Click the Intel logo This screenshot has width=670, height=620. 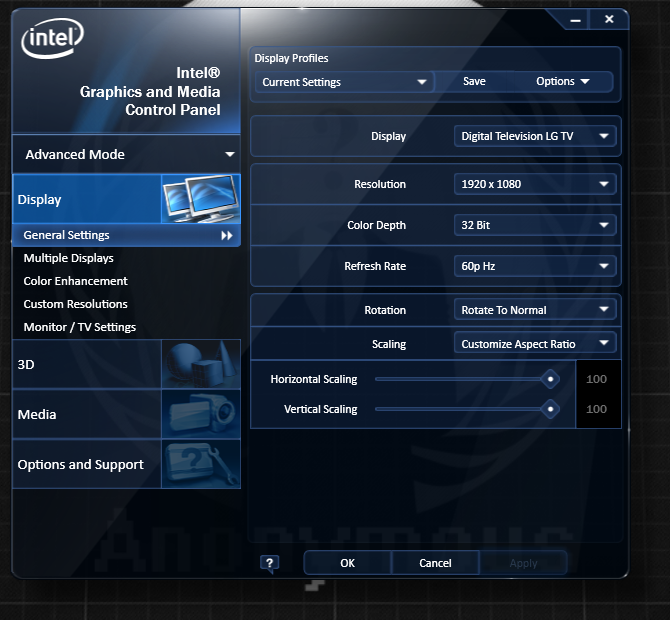click(52, 38)
